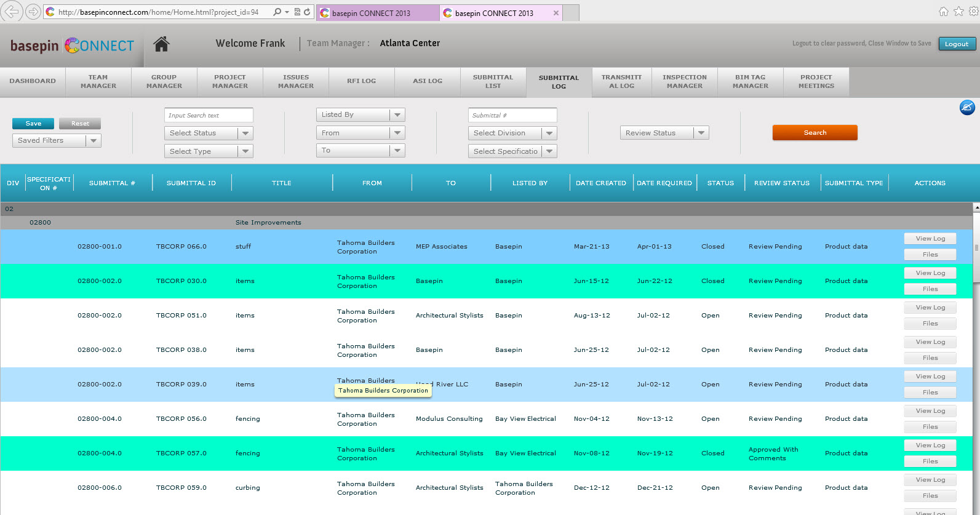Image resolution: width=980 pixels, height=515 pixels.
Task: Click the DATE REQUIRED column header
Action: [664, 183]
